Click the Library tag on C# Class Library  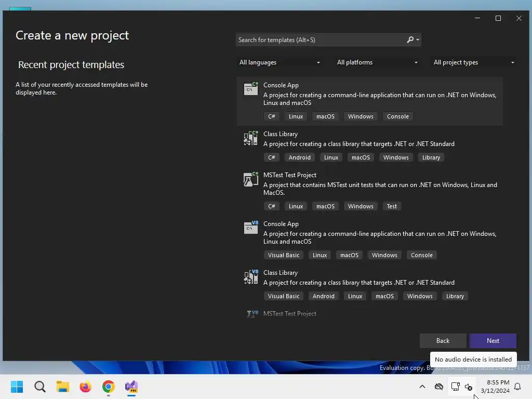[431, 157]
